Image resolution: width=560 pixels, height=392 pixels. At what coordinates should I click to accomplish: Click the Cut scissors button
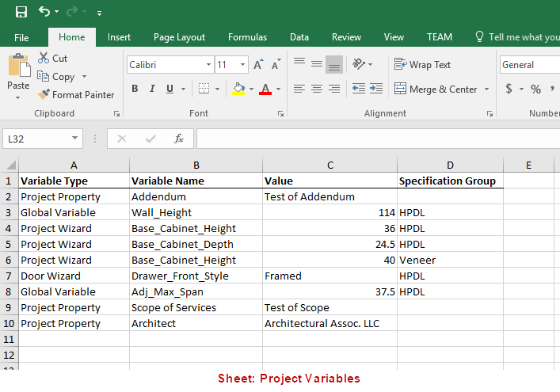pos(52,58)
